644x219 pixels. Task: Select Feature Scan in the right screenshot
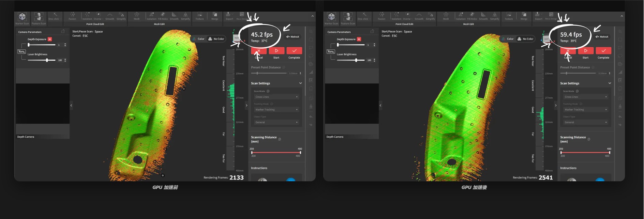tap(348, 18)
